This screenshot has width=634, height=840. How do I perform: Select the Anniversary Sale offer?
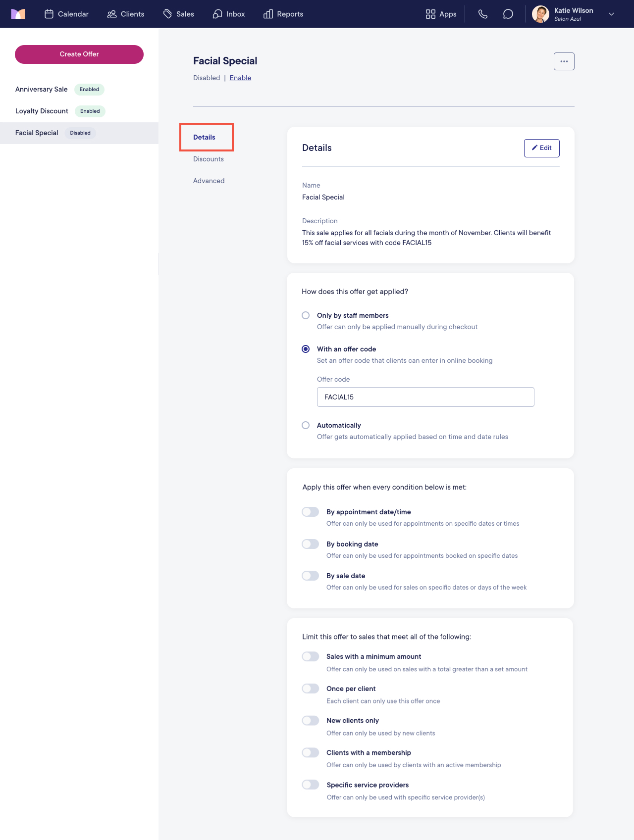(79, 89)
